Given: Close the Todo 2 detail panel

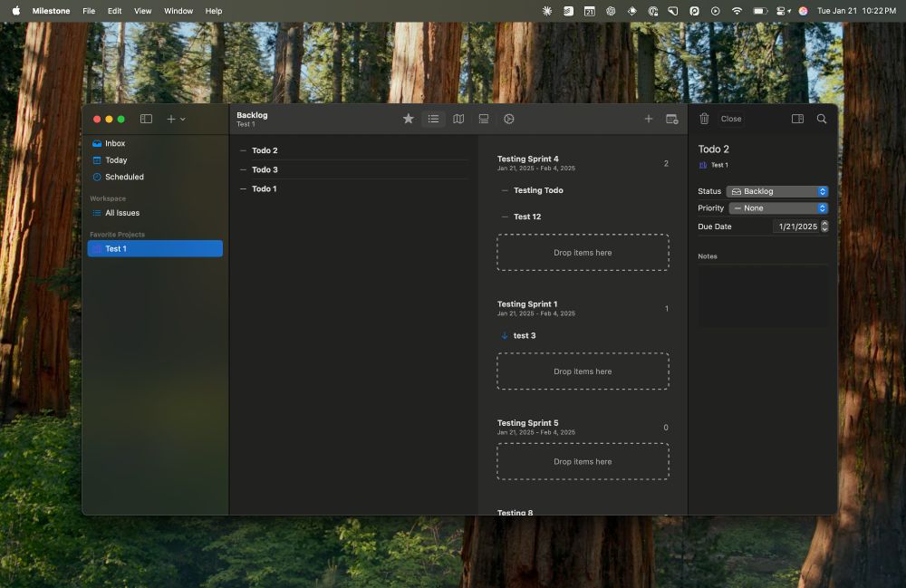Looking at the screenshot, I should 731,119.
